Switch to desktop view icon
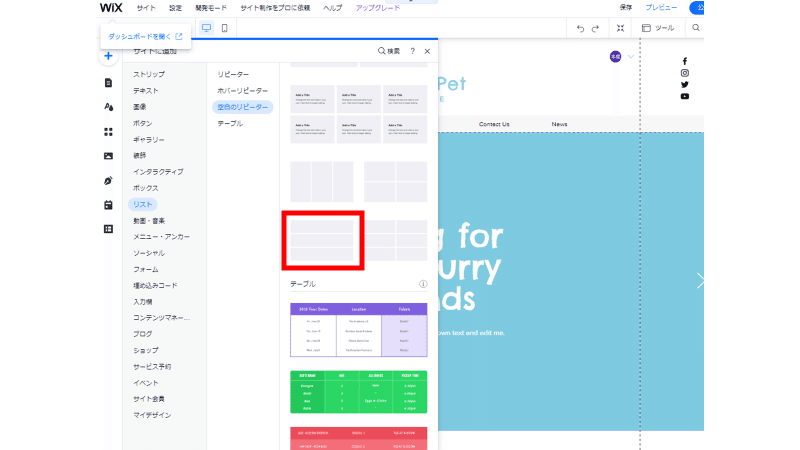 (206, 28)
